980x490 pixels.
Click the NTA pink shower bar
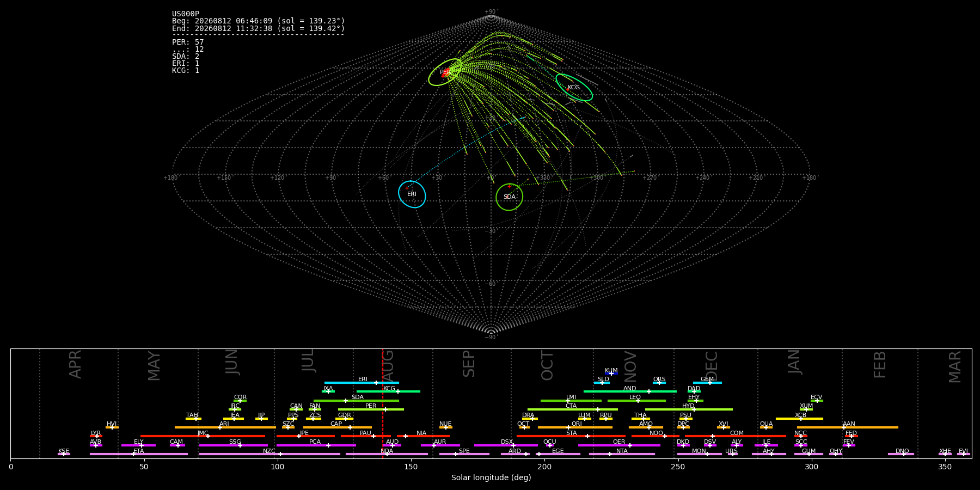point(622,454)
